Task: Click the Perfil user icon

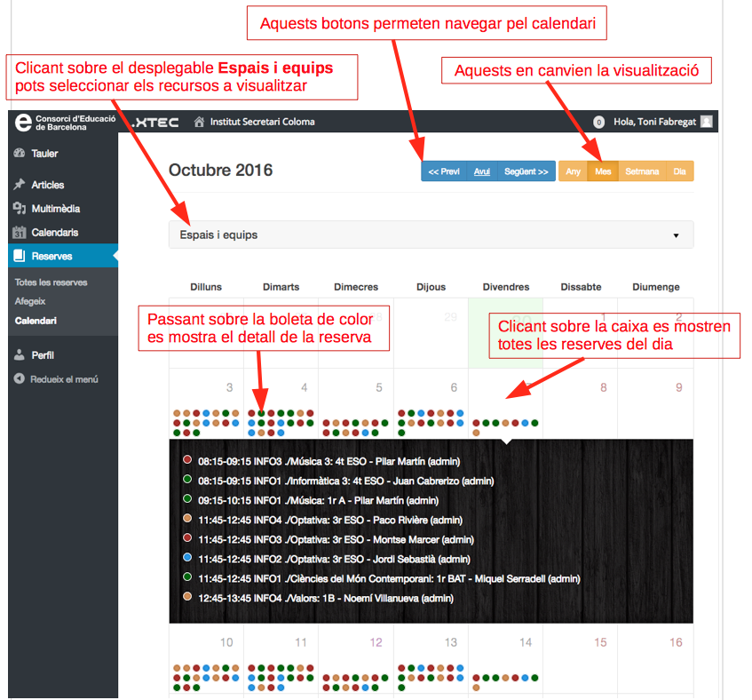Action: point(20,355)
